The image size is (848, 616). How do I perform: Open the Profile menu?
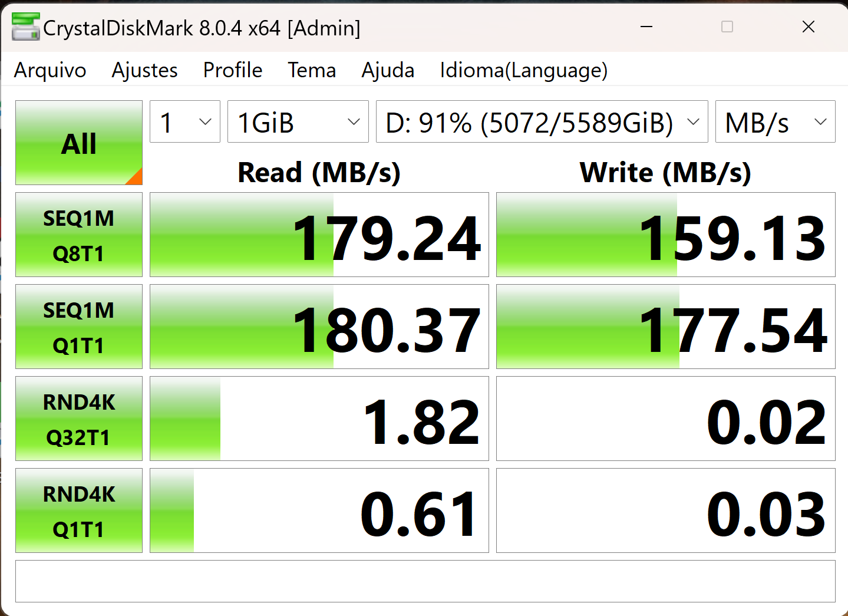tap(233, 70)
